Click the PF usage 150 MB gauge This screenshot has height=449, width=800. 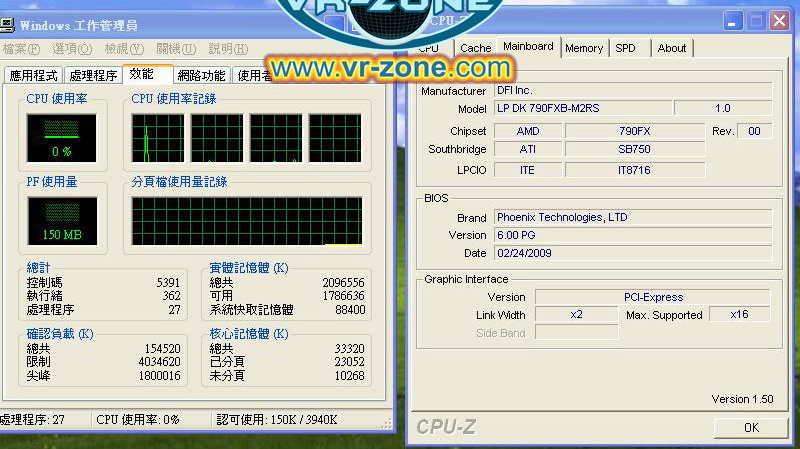coord(62,221)
